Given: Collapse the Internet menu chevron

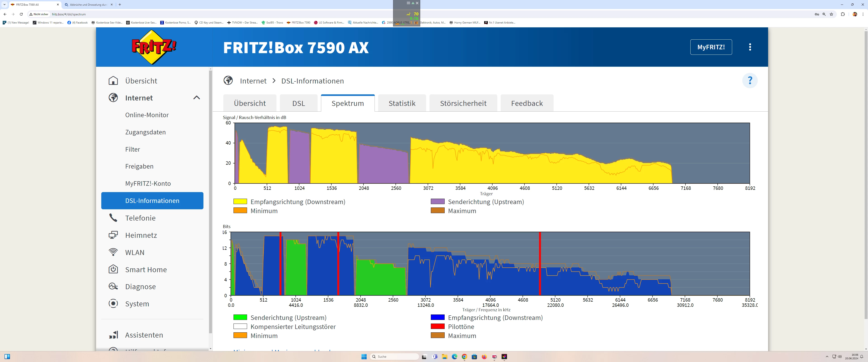Looking at the screenshot, I should [196, 98].
